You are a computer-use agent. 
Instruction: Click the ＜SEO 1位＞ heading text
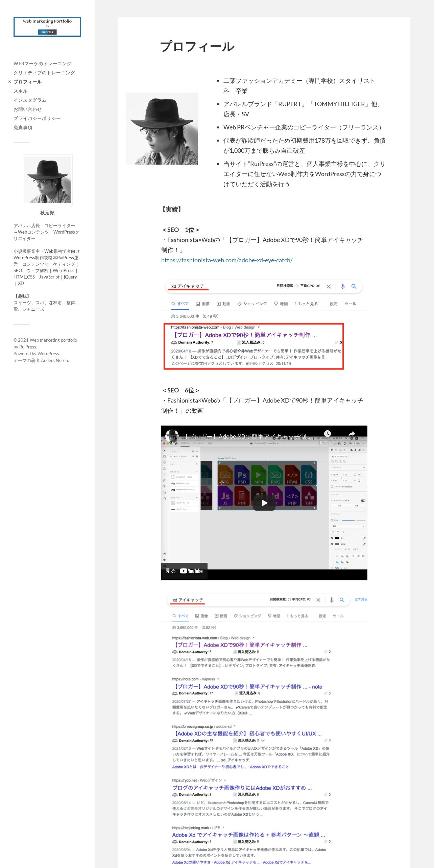pos(181,230)
